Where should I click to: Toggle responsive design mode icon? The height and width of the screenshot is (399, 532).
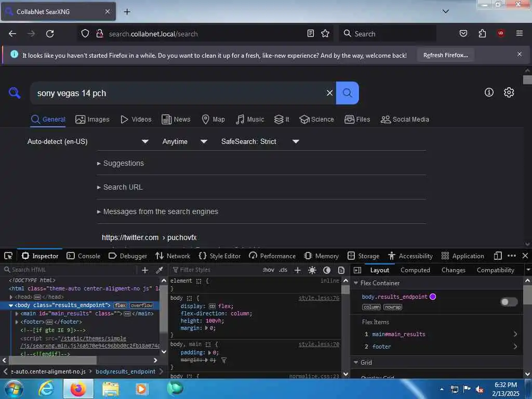498,256
